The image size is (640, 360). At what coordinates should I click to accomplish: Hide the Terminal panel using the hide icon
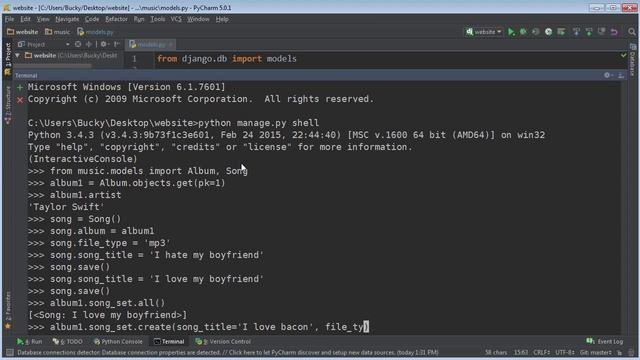click(x=621, y=75)
